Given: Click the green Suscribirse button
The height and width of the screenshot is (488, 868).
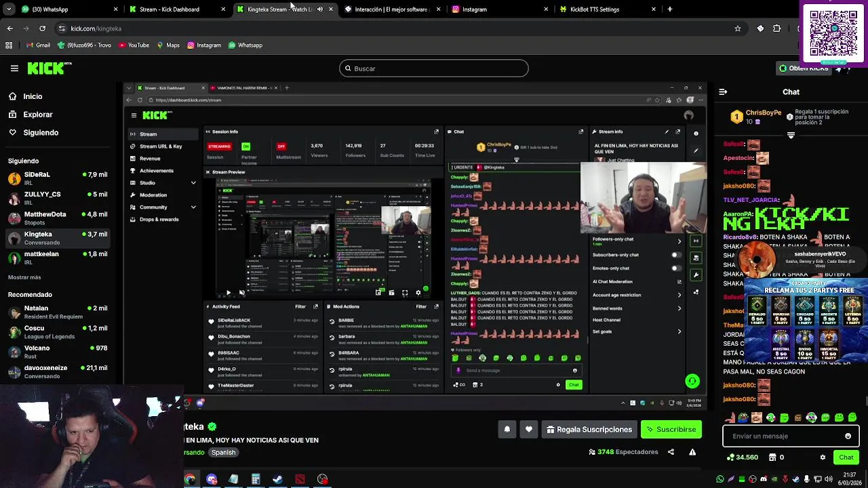Looking at the screenshot, I should coord(671,429).
